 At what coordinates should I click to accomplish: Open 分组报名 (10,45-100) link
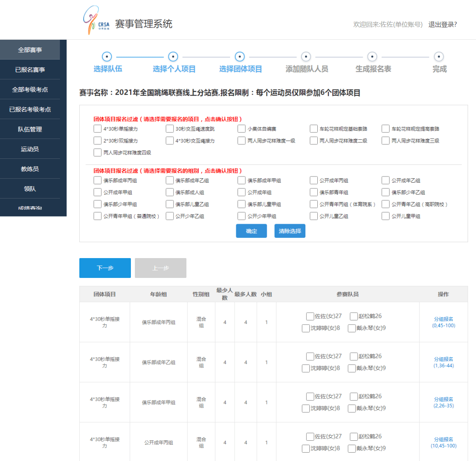(x=443, y=442)
